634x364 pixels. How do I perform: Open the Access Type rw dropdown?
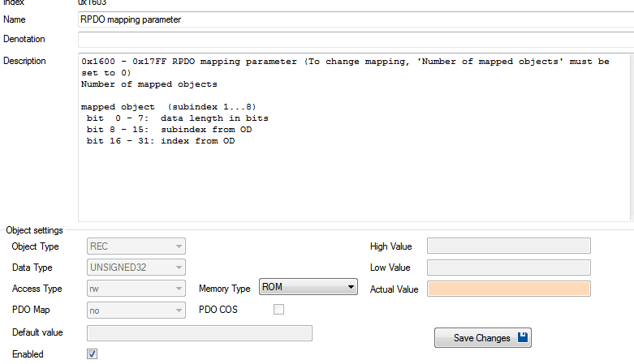point(136,289)
